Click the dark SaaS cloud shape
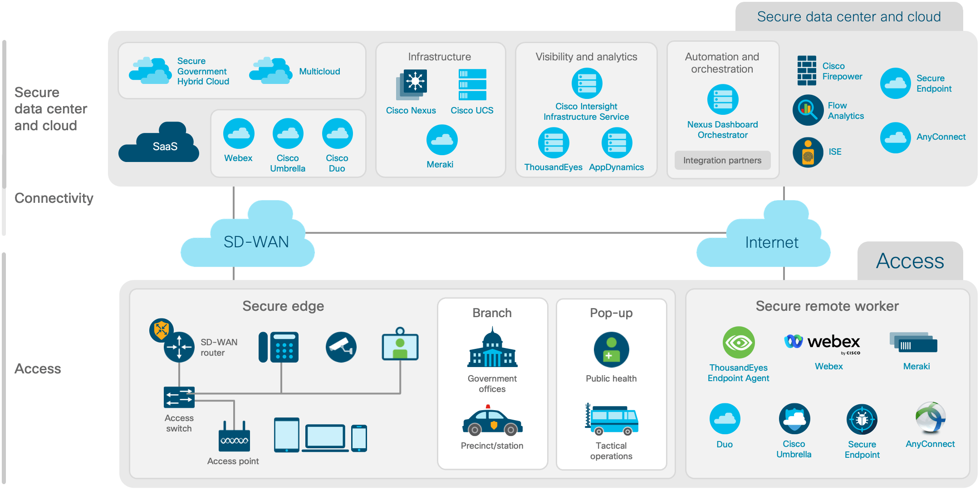Viewport: 980px width, 490px height. coord(159,142)
